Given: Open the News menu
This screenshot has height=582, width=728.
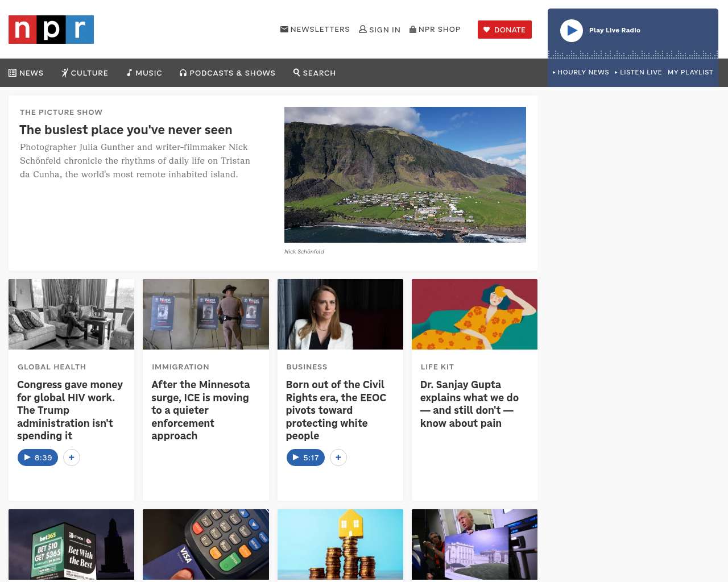Looking at the screenshot, I should pyautogui.click(x=26, y=73).
